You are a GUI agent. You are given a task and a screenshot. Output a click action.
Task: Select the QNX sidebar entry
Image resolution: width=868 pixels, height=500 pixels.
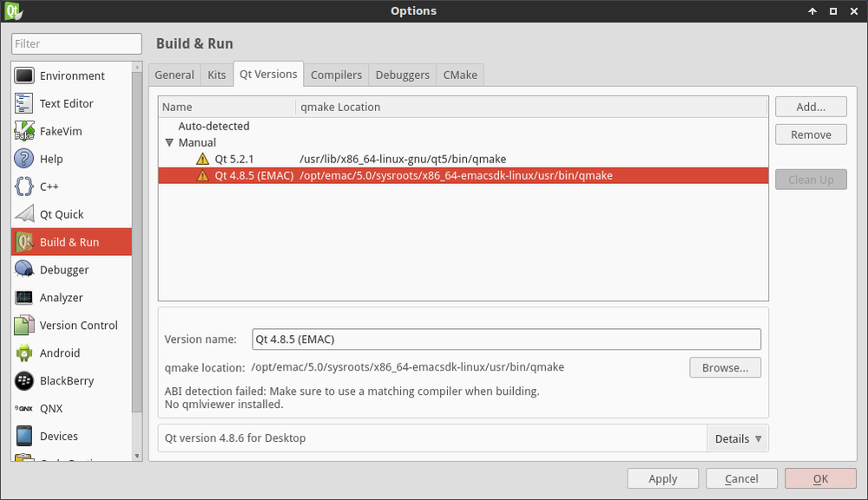(52, 409)
